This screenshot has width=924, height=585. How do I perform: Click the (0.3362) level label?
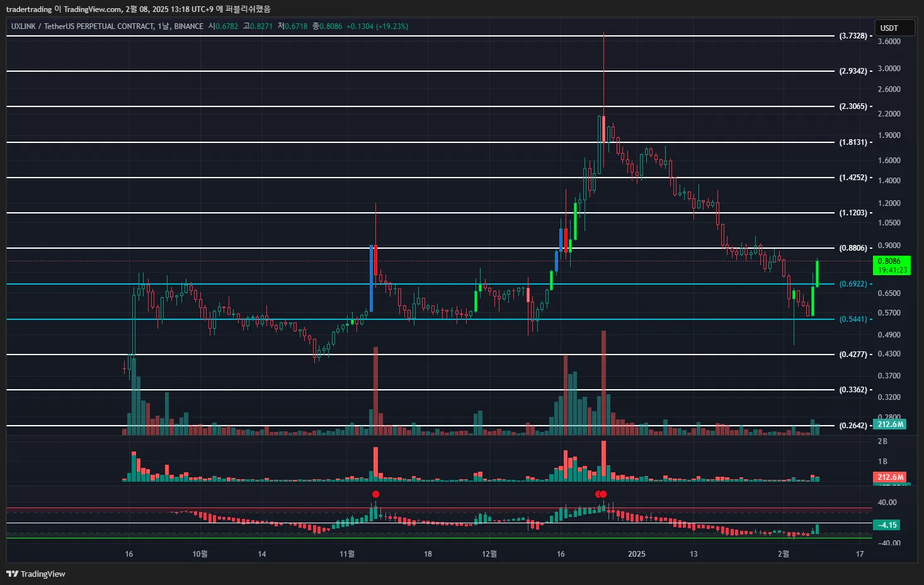[853, 390]
